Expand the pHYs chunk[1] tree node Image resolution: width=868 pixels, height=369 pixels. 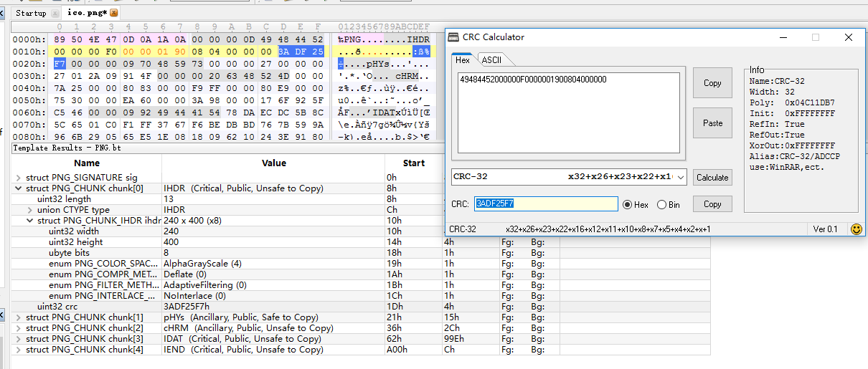[x=19, y=317]
